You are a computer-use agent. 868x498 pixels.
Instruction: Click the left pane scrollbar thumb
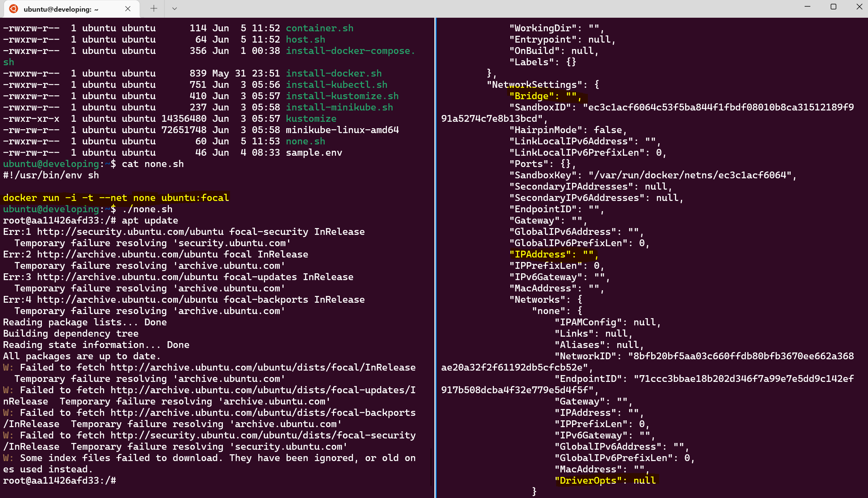431,467
